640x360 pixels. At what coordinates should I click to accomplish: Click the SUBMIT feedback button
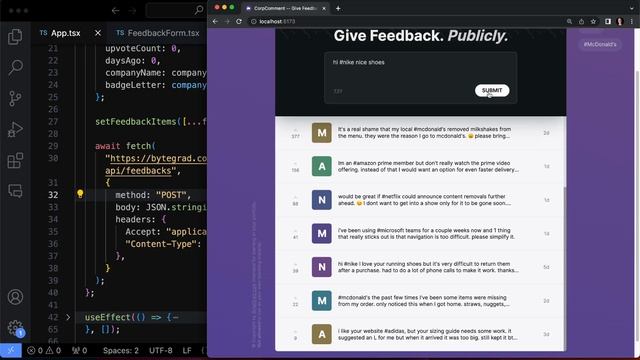[492, 90]
